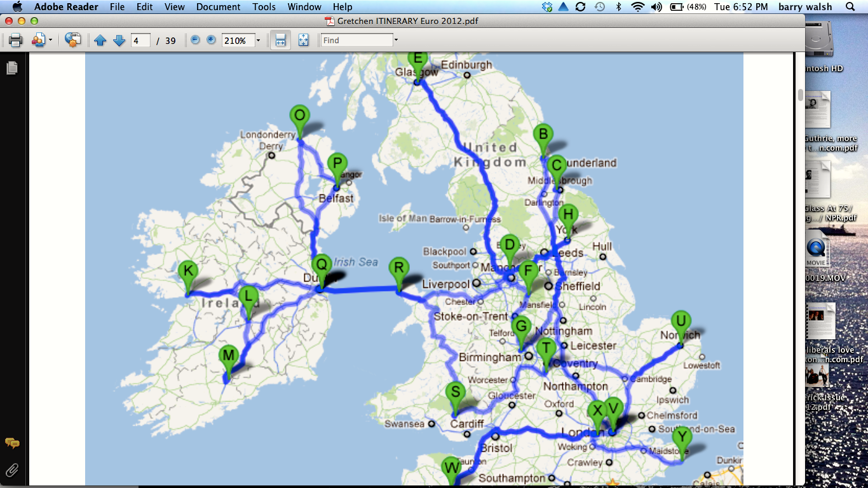Viewport: 868px width, 488px height.
Task: Open the Document menu
Action: pyautogui.click(x=218, y=7)
